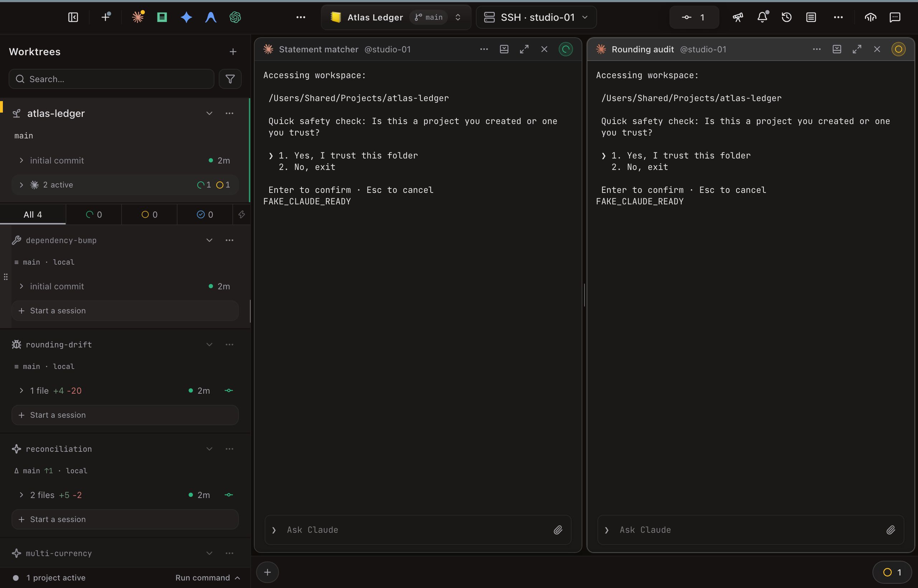Click the broadcast antenna icon in top bar

[x=871, y=17]
